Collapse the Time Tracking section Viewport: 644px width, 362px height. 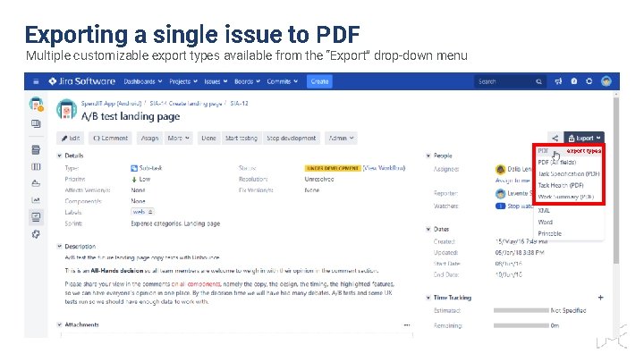[428, 298]
